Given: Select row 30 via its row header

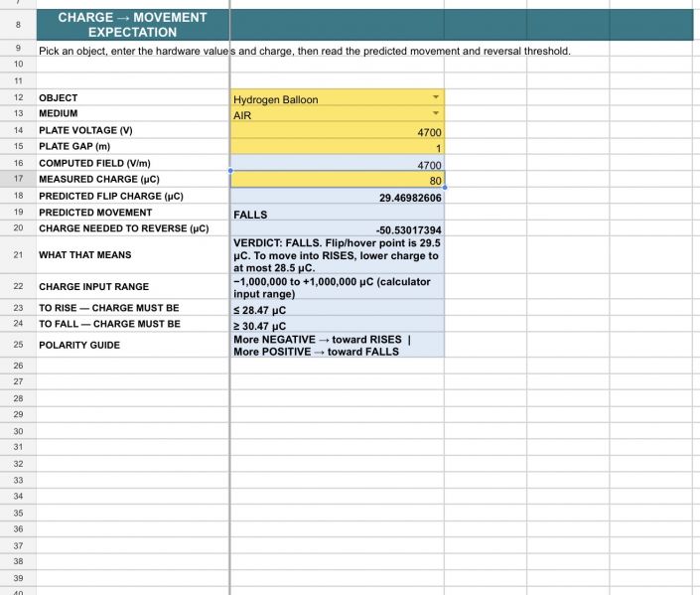Looking at the screenshot, I should pyautogui.click(x=18, y=431).
